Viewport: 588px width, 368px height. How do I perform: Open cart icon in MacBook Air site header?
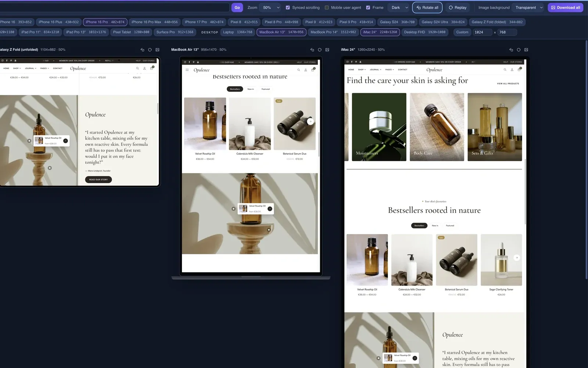[313, 70]
